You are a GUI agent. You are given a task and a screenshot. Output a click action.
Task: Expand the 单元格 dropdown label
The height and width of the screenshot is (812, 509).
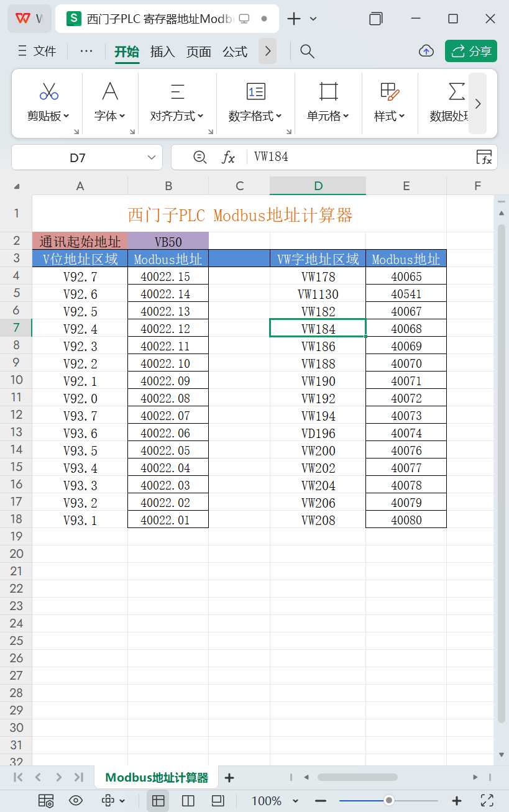click(x=328, y=116)
